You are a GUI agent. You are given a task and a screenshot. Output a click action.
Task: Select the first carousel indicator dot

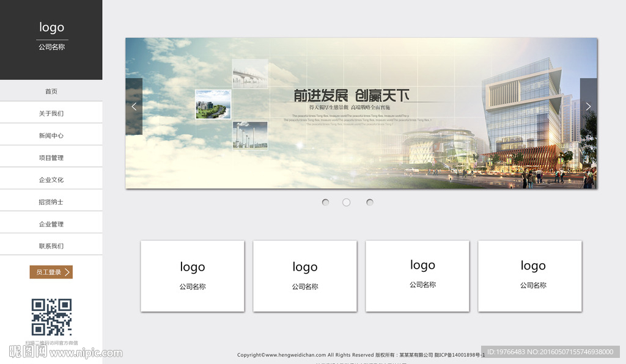(x=325, y=202)
